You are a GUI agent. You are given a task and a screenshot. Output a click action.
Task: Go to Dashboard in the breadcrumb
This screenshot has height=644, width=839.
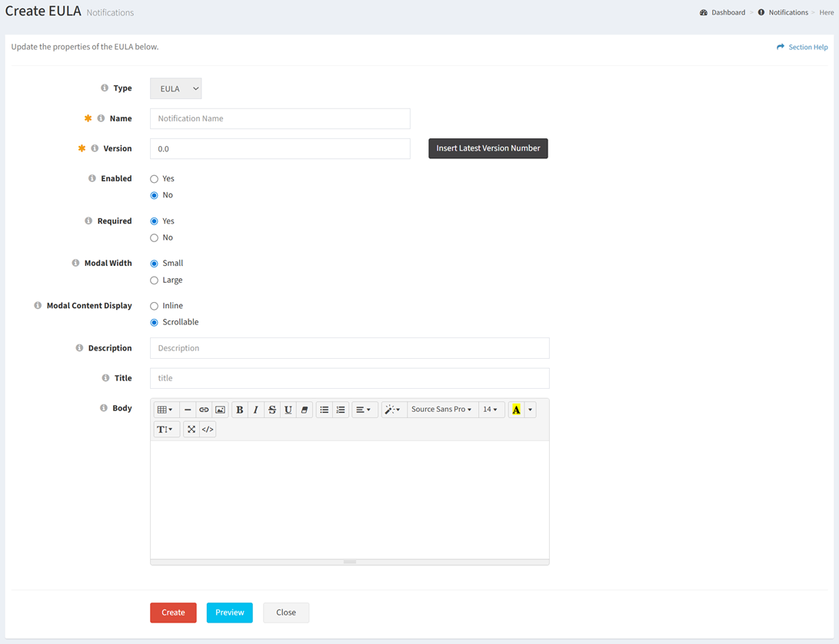coord(727,12)
